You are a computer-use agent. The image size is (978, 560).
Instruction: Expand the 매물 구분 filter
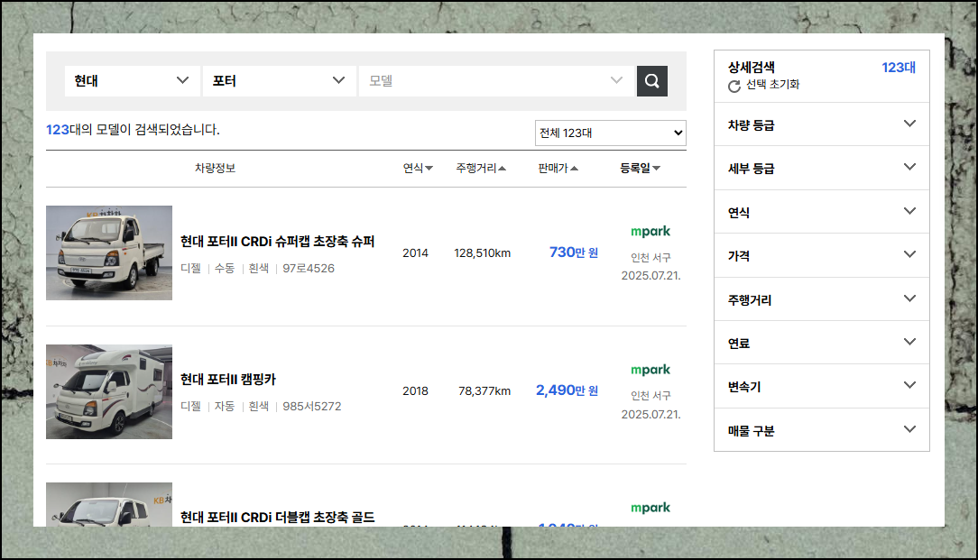821,430
